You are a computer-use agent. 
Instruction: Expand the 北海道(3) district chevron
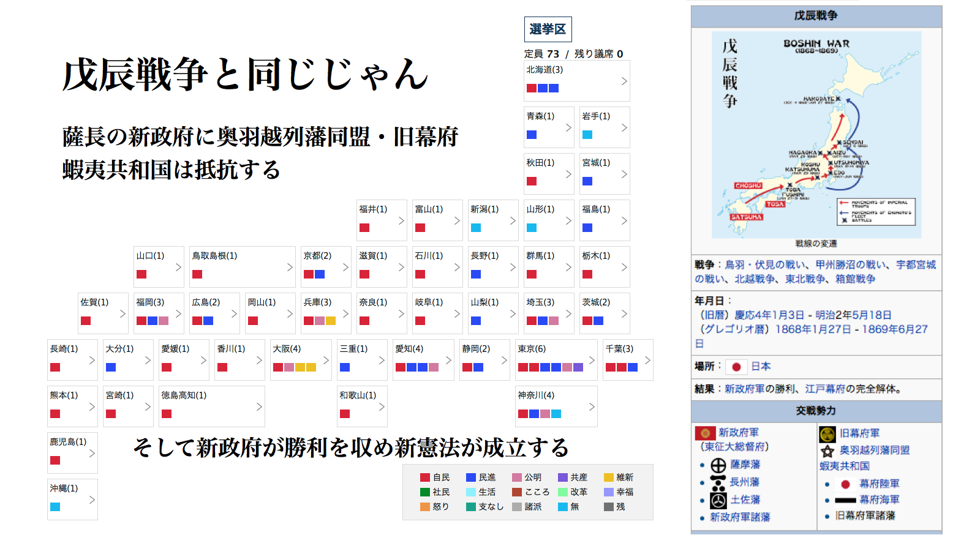click(624, 81)
